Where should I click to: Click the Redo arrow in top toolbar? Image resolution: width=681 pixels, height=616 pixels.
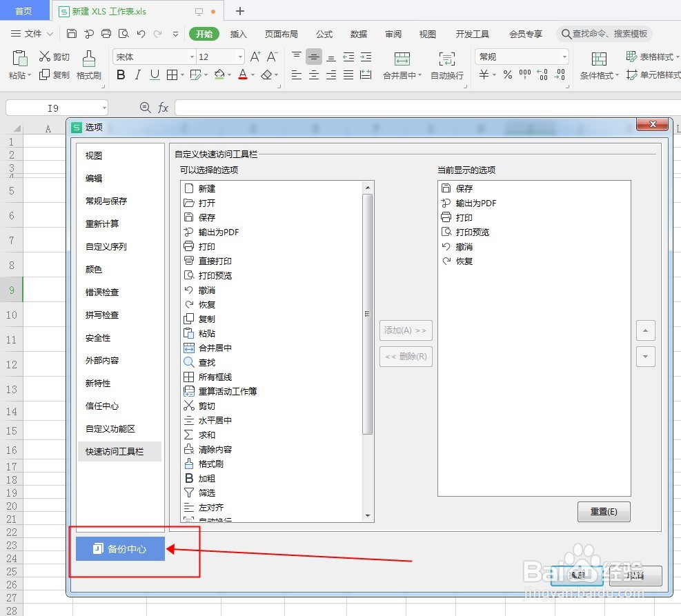(157, 33)
